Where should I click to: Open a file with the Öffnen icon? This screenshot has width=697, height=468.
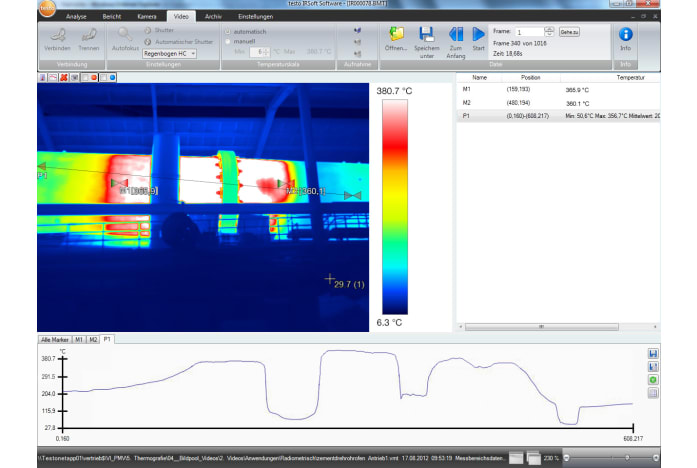tap(397, 36)
